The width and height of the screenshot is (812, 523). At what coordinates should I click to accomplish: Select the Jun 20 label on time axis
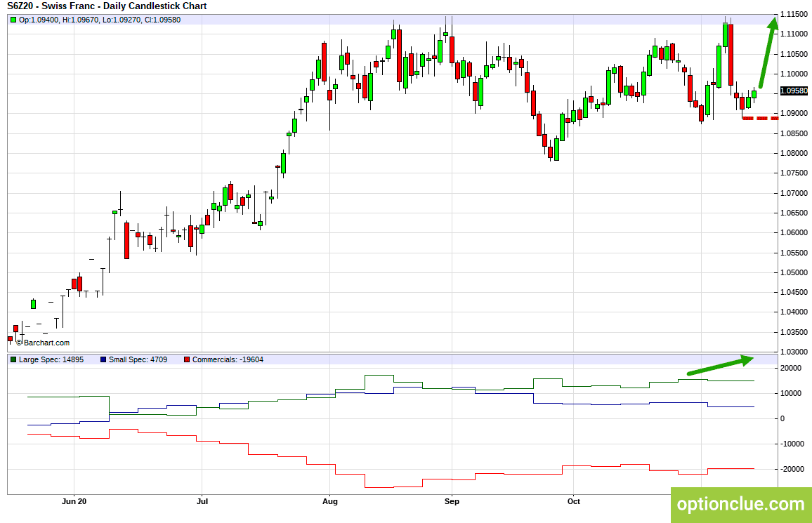[74, 501]
